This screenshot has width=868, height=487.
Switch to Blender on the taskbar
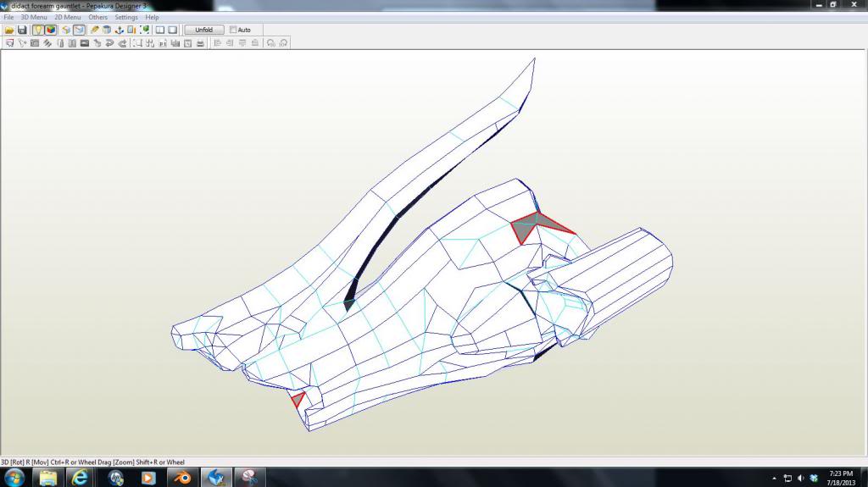click(182, 477)
